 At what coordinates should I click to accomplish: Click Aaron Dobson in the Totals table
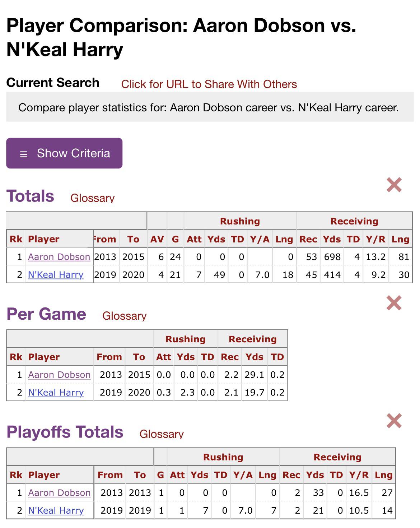tap(59, 257)
